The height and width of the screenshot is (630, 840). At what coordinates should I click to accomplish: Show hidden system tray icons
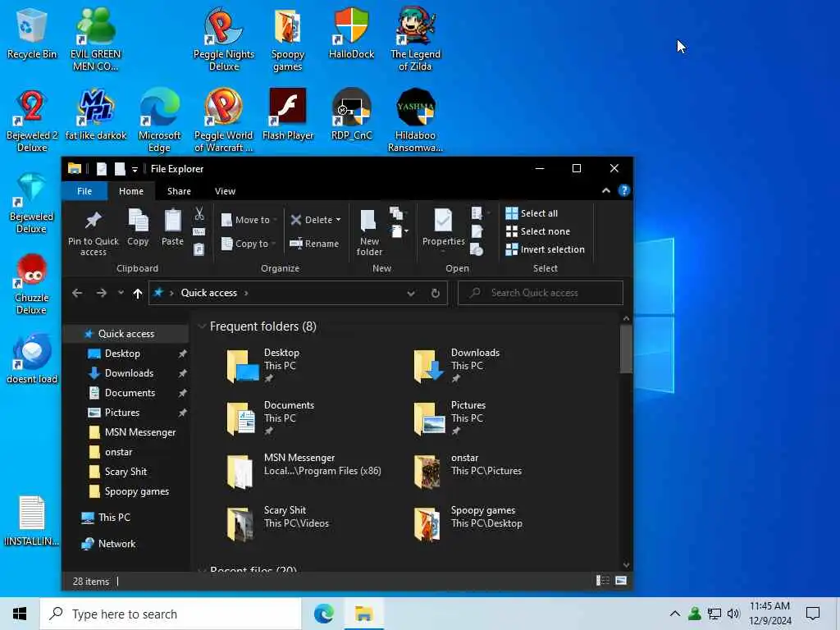pos(675,614)
